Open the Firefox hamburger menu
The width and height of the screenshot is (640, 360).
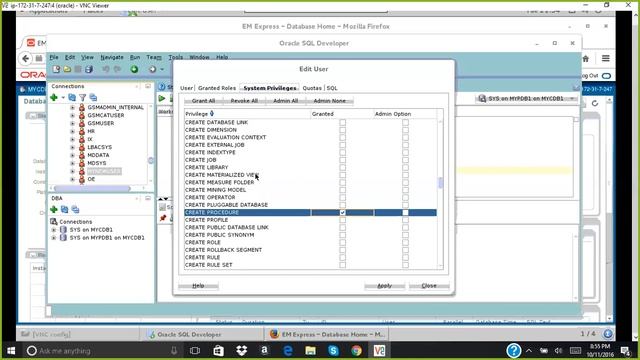(x=606, y=58)
